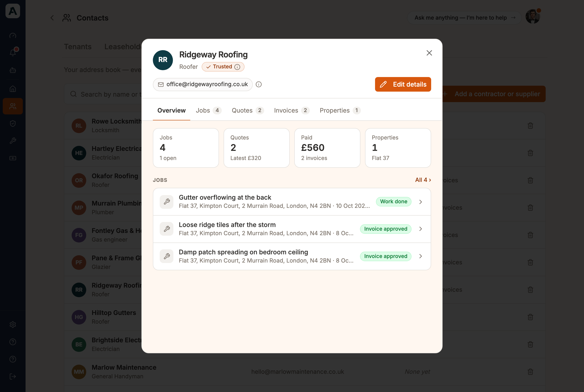Expand the Loose ridge tiles job chevron
This screenshot has width=584, height=392.
(x=421, y=229)
